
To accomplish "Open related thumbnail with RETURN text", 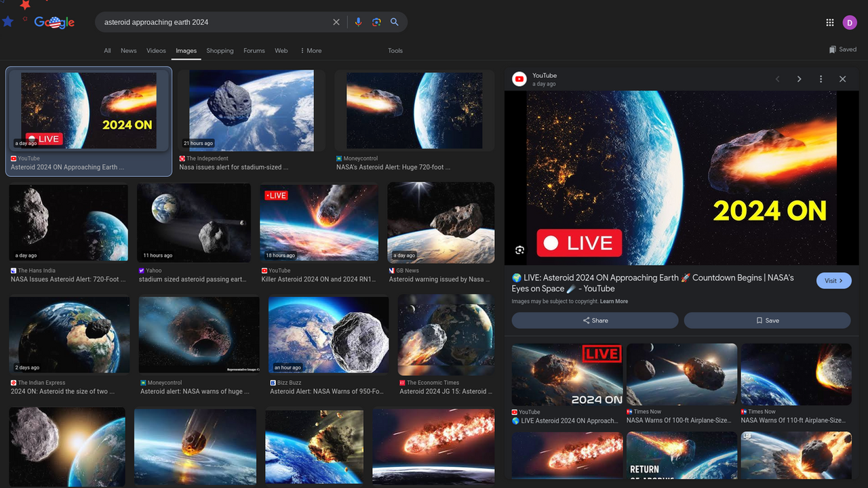I will pos(682,455).
